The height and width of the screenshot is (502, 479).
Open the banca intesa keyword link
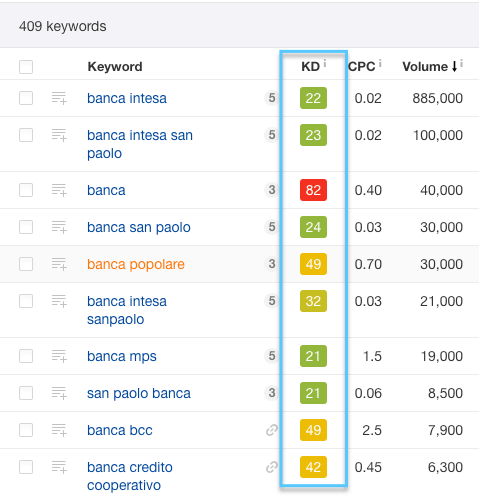127,98
